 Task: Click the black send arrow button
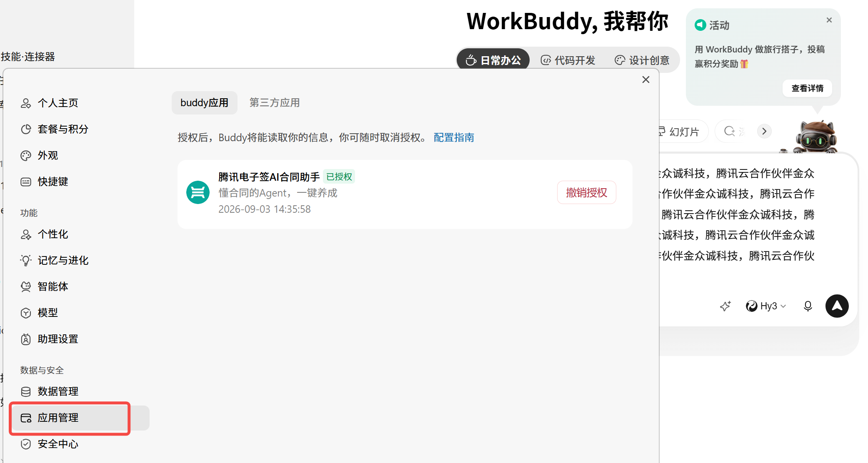coord(837,306)
